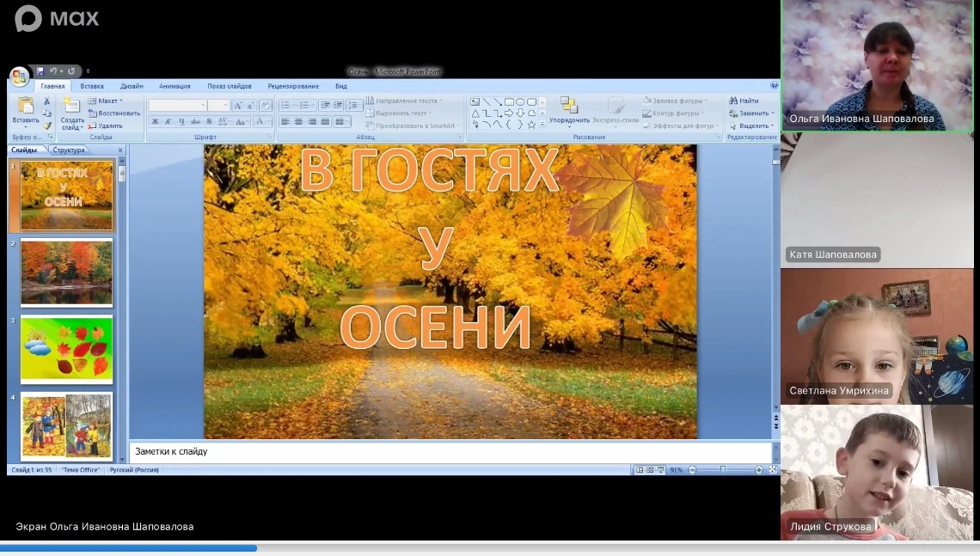Align text left in paragraph group
This screenshot has height=556, width=980.
(x=285, y=122)
